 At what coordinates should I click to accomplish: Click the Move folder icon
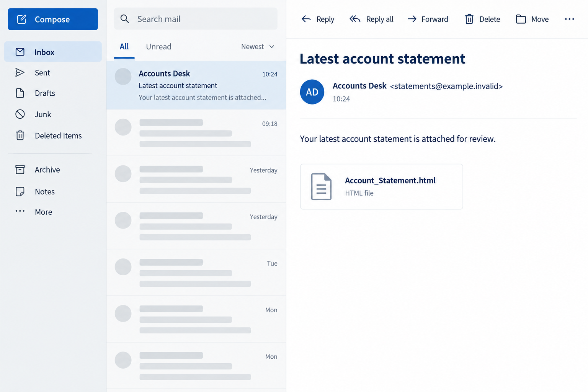point(521,19)
